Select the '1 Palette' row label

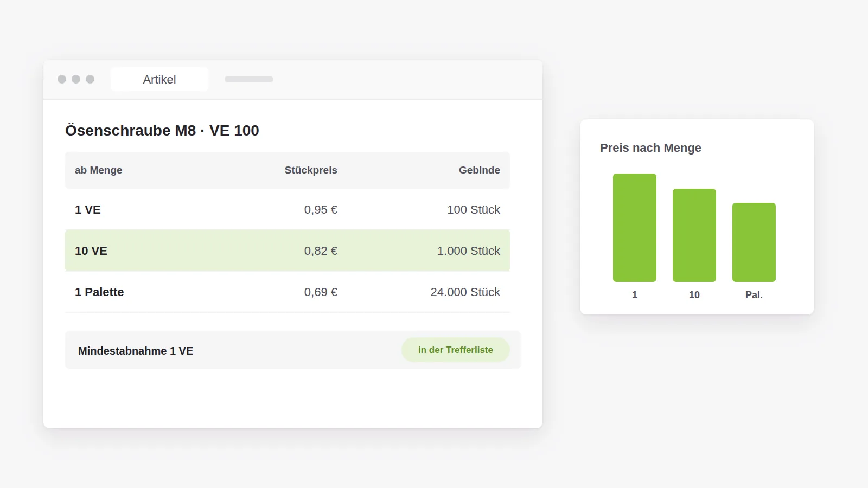(99, 292)
